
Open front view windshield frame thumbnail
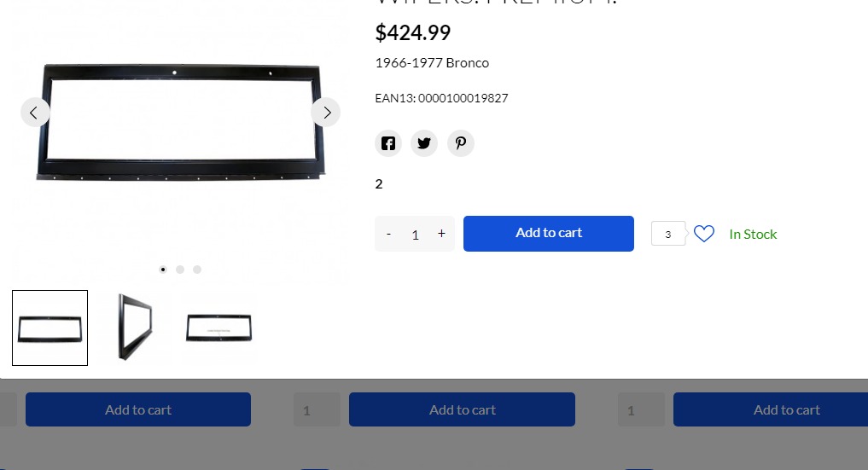[50, 328]
